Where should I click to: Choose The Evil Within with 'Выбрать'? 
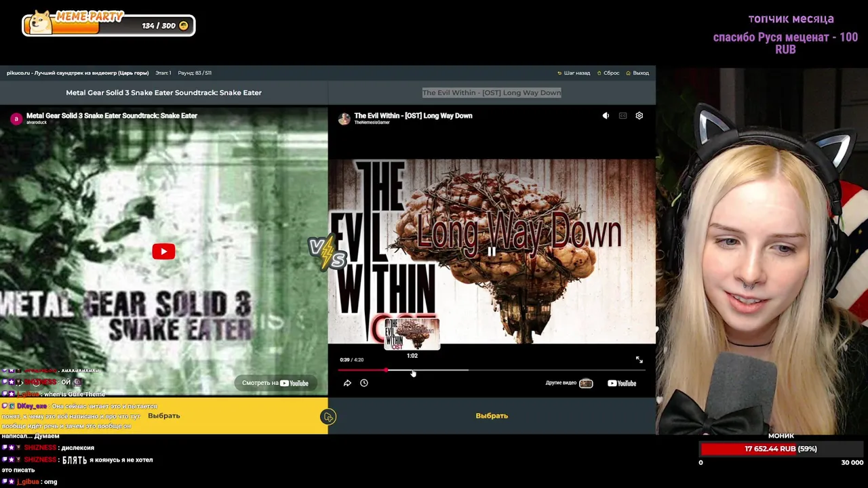point(492,415)
